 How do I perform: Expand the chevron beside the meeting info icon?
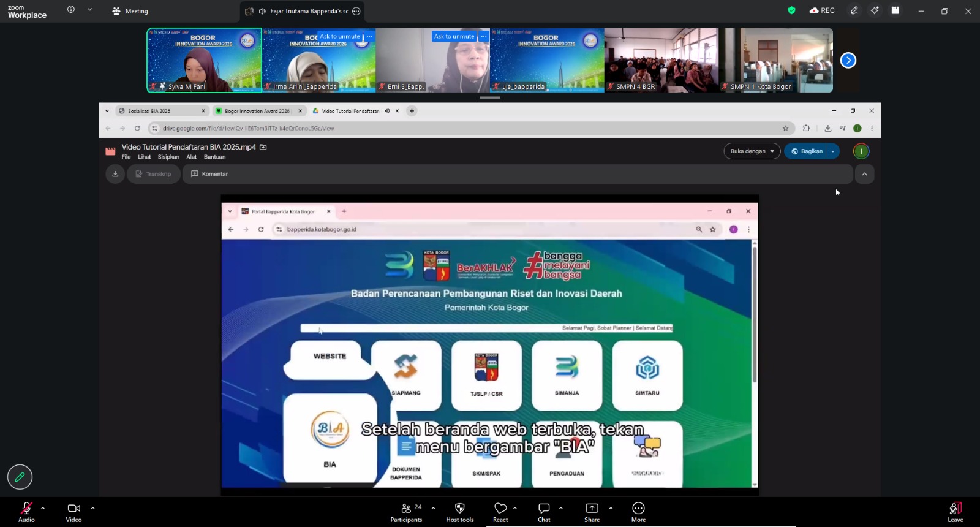[90, 10]
